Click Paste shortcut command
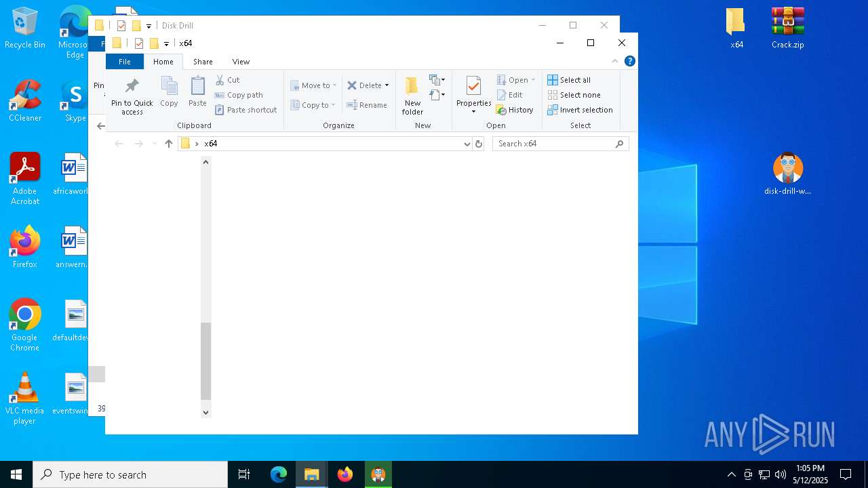Image resolution: width=868 pixels, height=488 pixels. [x=245, y=110]
